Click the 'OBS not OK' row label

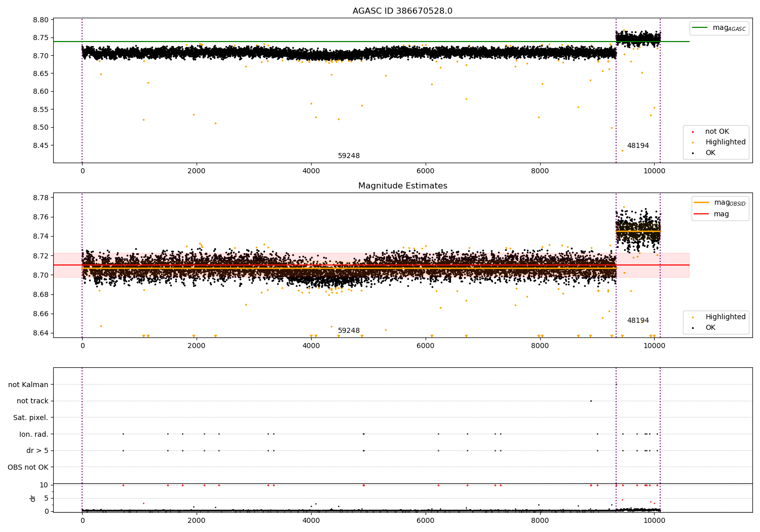(28, 468)
